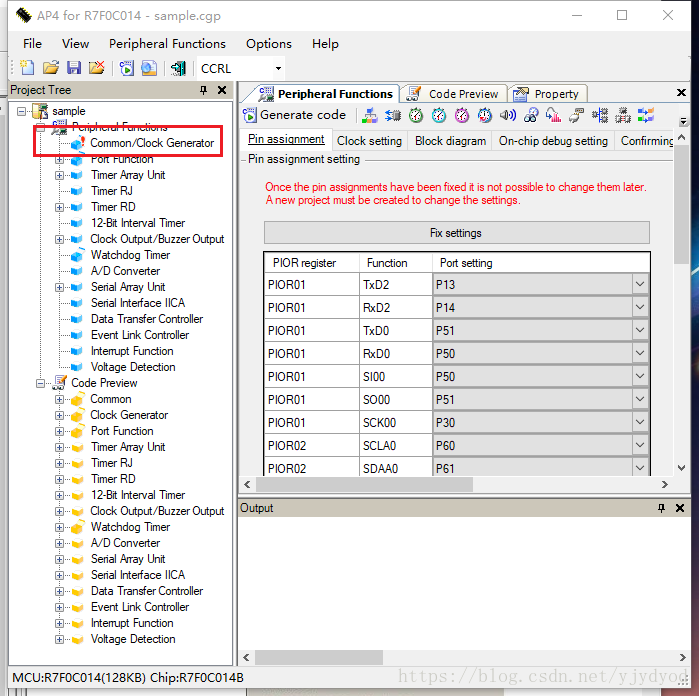Image resolution: width=699 pixels, height=696 pixels.
Task: Click the top toolbar generate code icon
Action: click(x=127, y=68)
